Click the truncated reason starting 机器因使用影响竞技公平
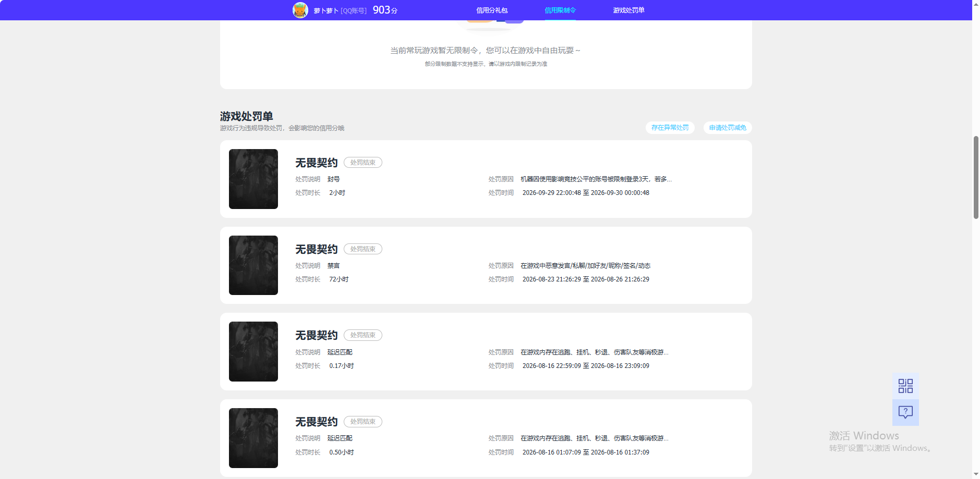Image resolution: width=980 pixels, height=479 pixels. coord(596,179)
